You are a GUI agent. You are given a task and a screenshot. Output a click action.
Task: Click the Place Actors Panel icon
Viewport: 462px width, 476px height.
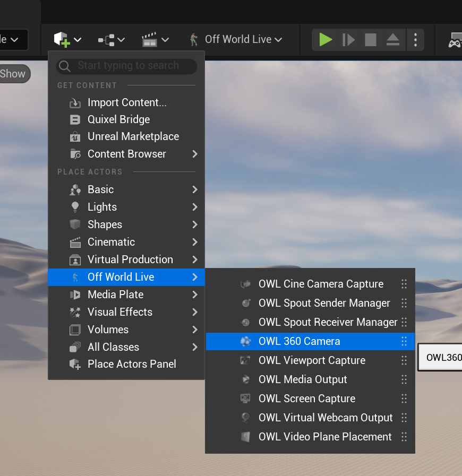75,364
